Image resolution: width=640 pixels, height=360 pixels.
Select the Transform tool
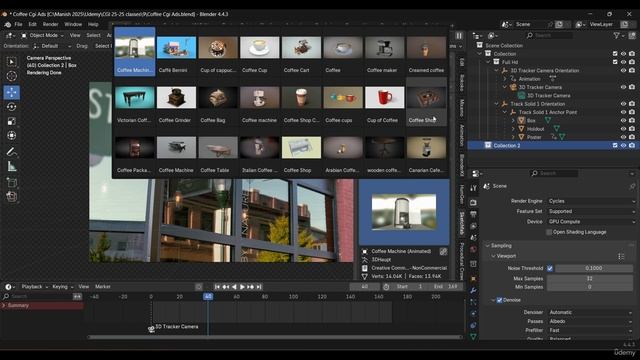pos(12,136)
